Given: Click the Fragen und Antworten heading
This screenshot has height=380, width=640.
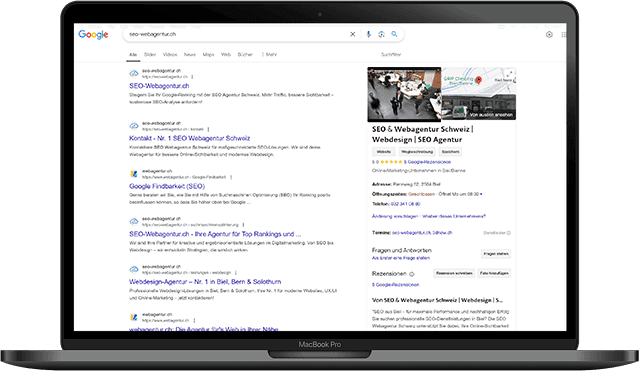Looking at the screenshot, I should tap(402, 250).
